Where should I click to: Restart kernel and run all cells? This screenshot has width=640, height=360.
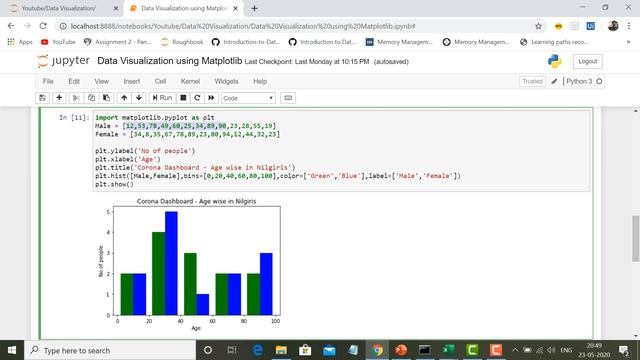click(211, 98)
